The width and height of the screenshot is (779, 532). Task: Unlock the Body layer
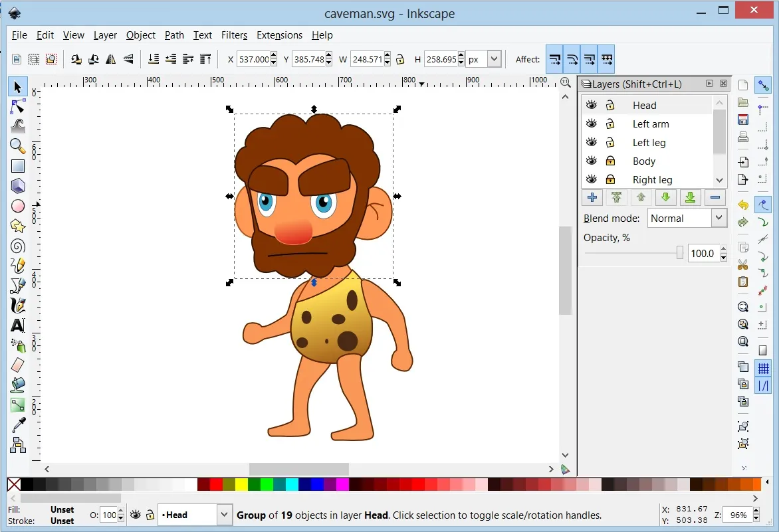point(610,161)
